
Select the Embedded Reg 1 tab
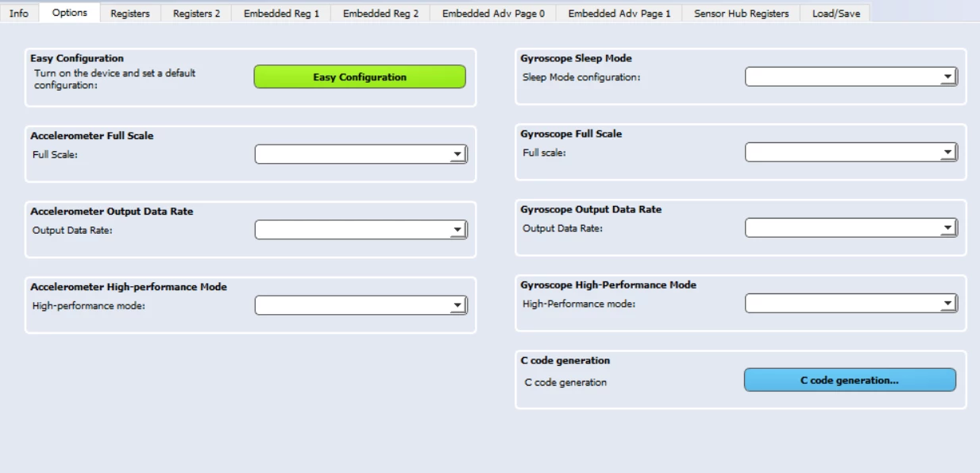coord(282,14)
